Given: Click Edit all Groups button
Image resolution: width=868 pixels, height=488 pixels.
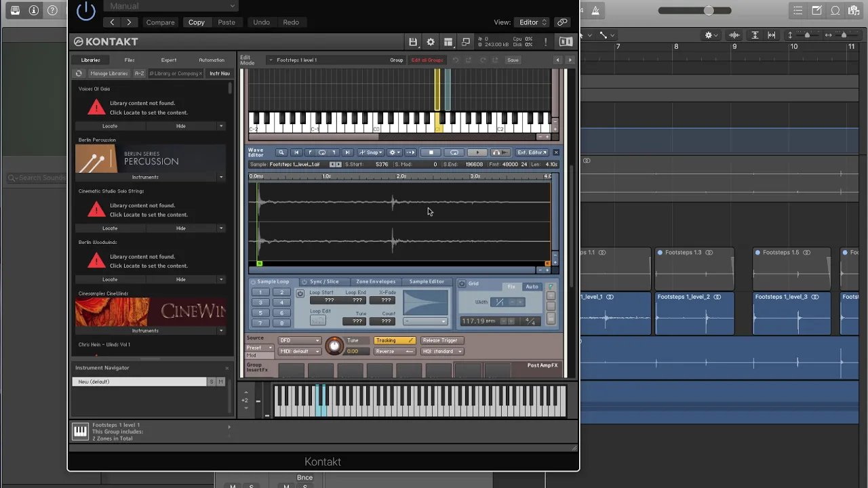Looking at the screenshot, I should 427,60.
